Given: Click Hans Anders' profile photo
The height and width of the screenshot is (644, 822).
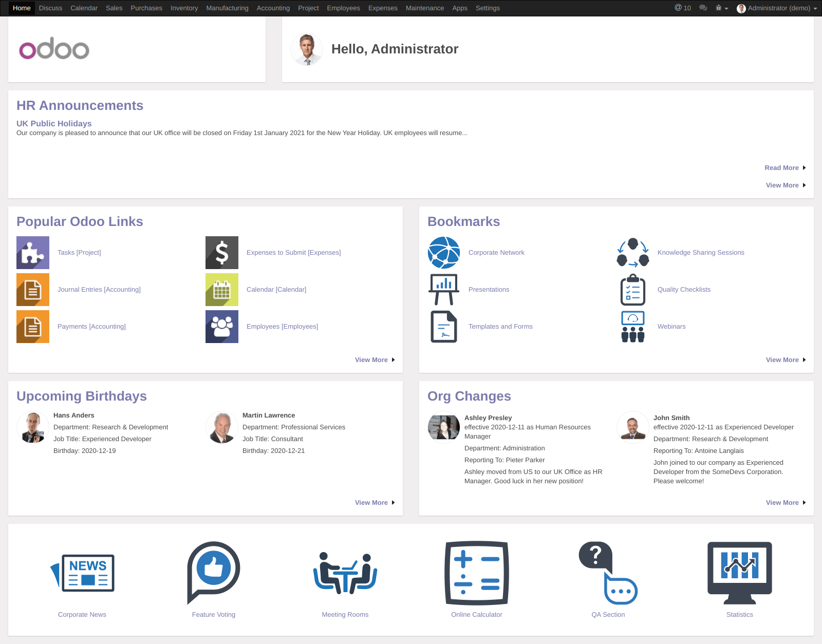Looking at the screenshot, I should (32, 427).
